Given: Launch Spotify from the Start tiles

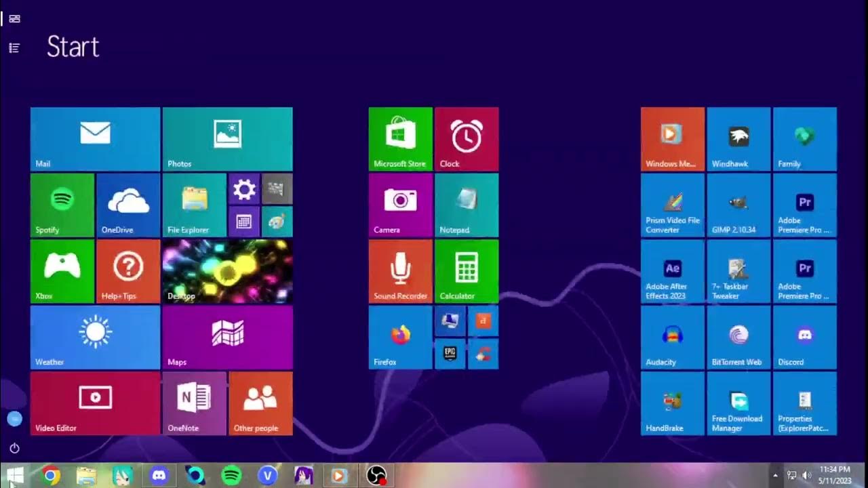Looking at the screenshot, I should coord(62,205).
